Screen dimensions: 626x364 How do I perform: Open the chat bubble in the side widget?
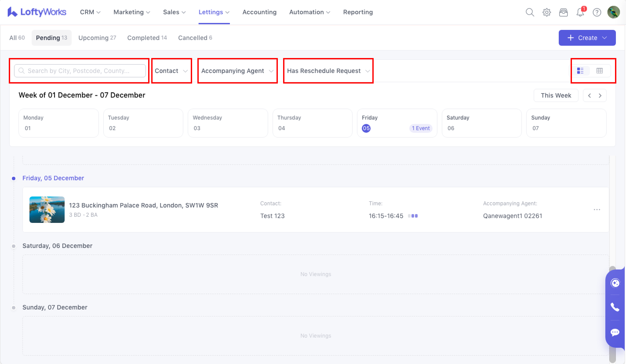point(615,332)
